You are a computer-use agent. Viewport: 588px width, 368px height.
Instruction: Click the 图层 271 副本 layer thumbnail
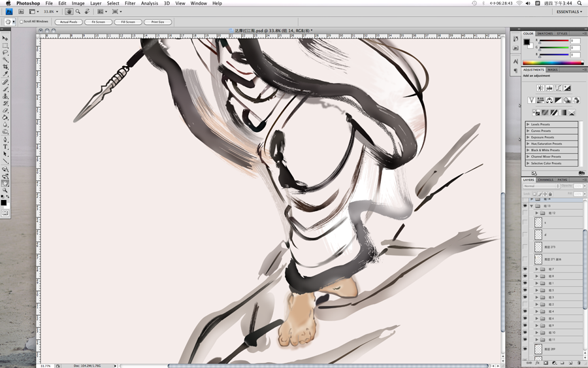coord(538,259)
